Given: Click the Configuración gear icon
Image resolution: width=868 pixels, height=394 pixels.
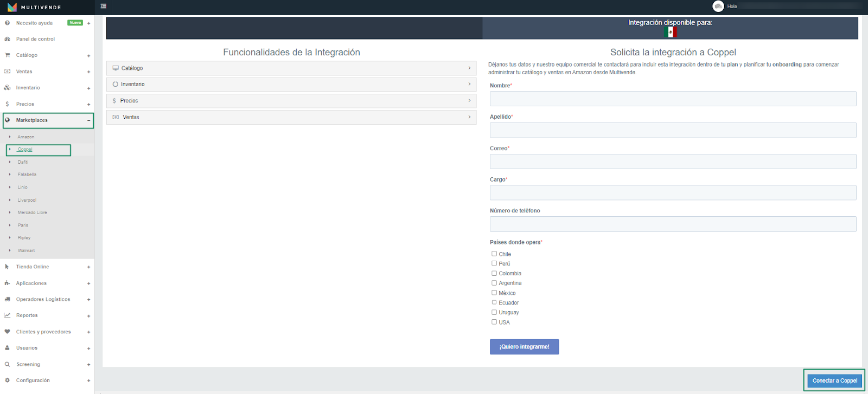Looking at the screenshot, I should 7,380.
